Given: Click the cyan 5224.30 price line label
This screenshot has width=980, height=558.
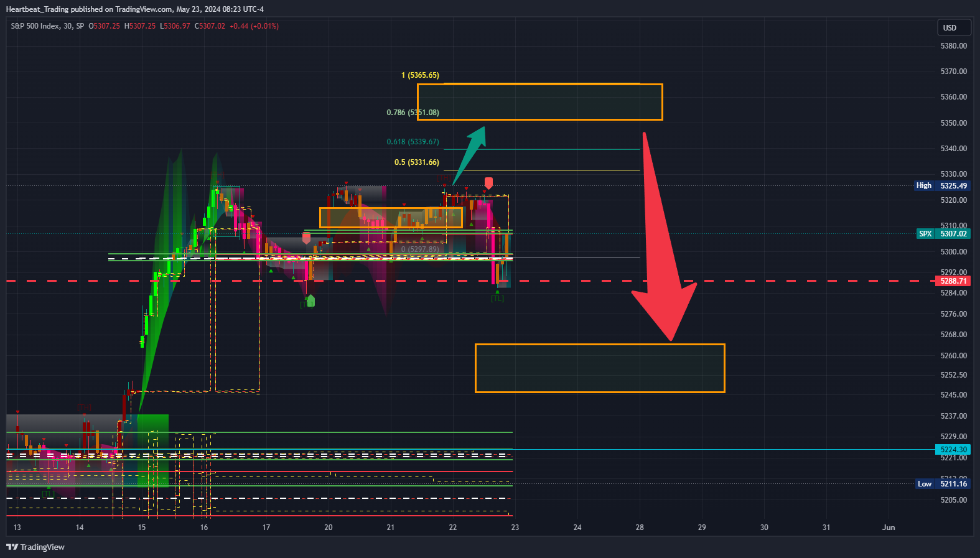Looking at the screenshot, I should (953, 449).
